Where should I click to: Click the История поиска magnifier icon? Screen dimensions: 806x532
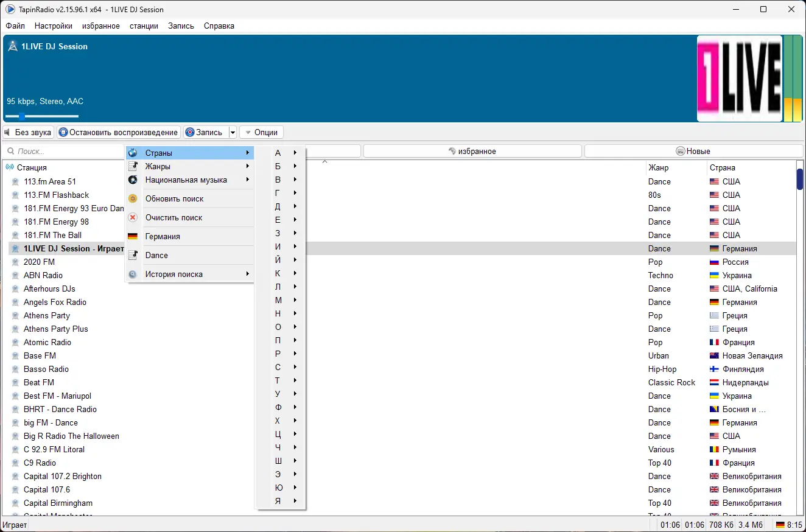(x=133, y=274)
